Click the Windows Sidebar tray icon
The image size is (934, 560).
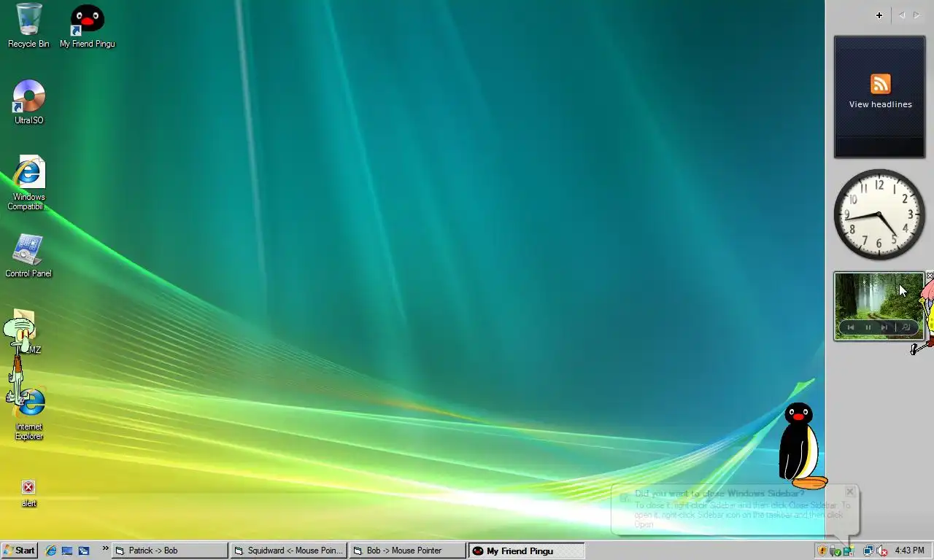tap(848, 551)
